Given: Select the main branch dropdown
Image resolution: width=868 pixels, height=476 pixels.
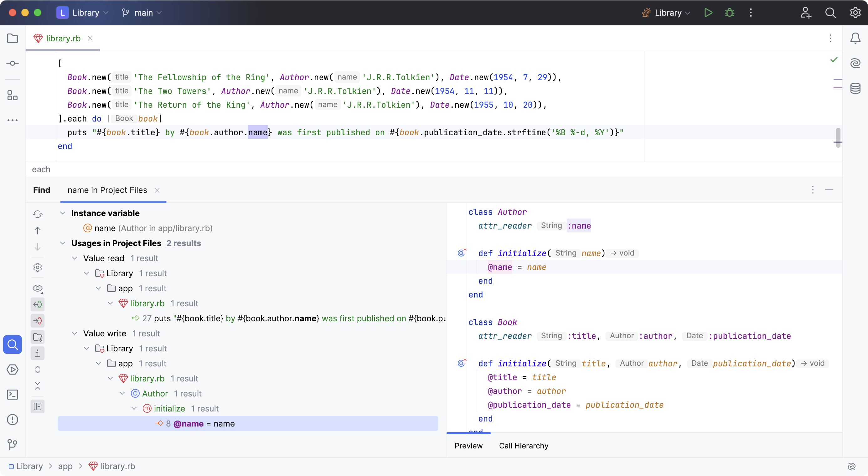Looking at the screenshot, I should 143,12.
